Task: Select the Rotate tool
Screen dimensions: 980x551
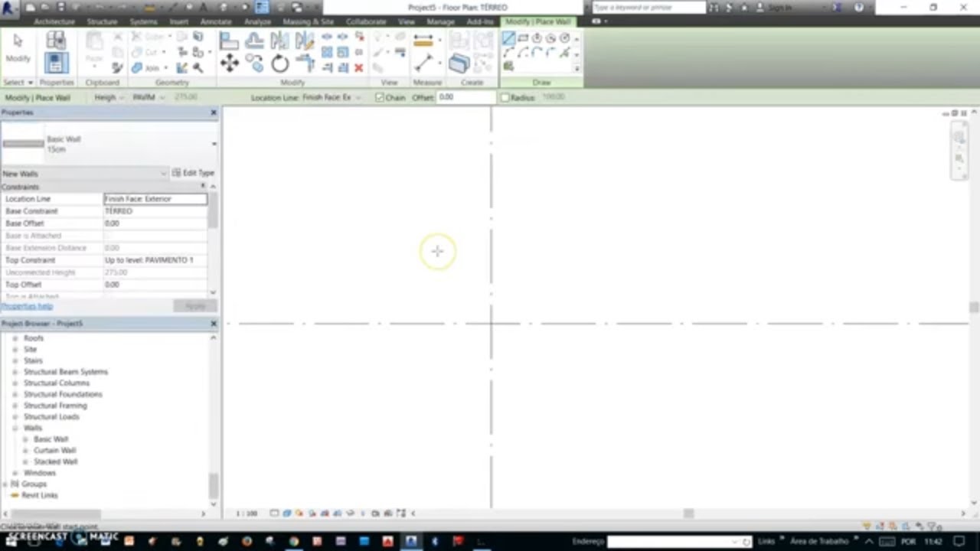Action: point(280,64)
